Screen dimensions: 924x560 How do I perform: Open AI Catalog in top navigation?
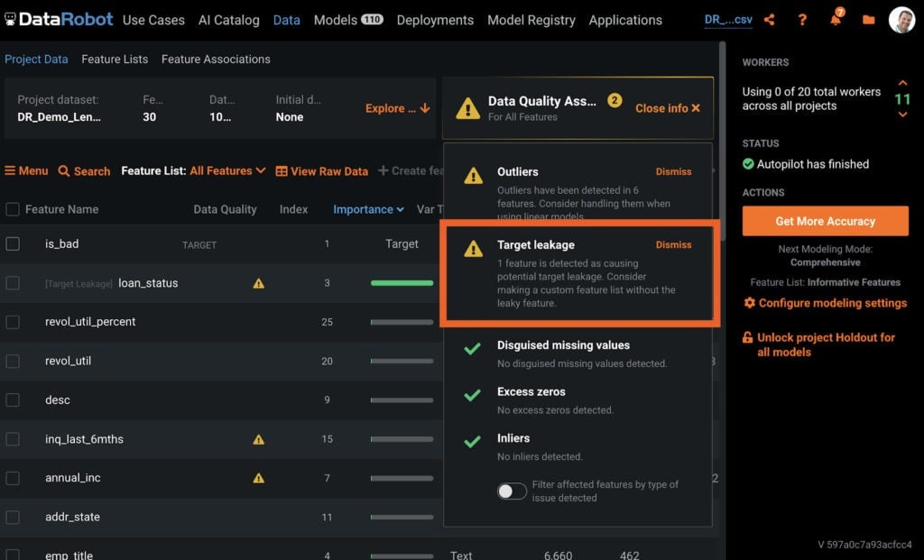228,20
